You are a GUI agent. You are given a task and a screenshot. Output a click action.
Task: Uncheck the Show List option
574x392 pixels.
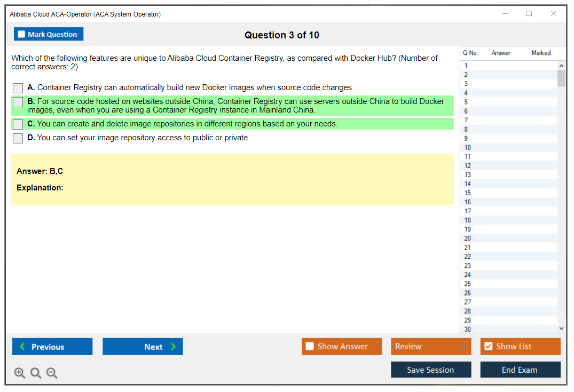pyautogui.click(x=488, y=347)
